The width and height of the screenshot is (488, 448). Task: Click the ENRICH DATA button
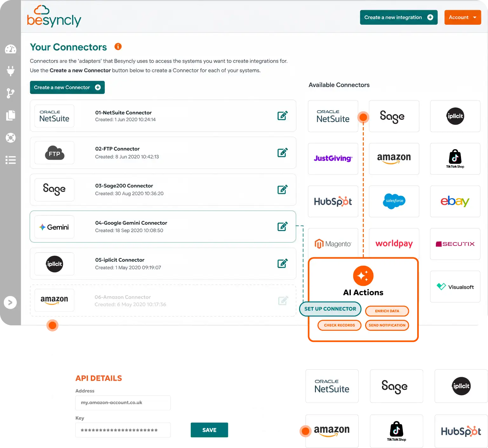tap(387, 311)
